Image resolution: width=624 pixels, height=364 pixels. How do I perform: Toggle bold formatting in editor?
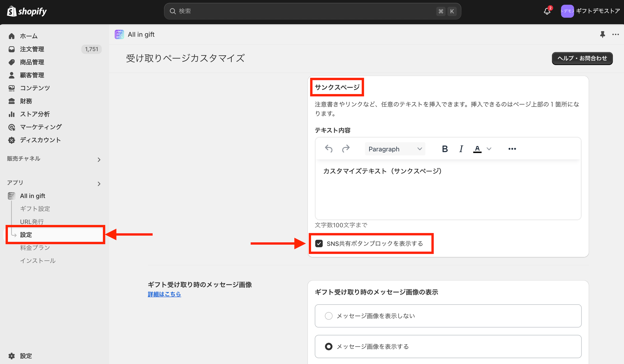click(x=445, y=149)
